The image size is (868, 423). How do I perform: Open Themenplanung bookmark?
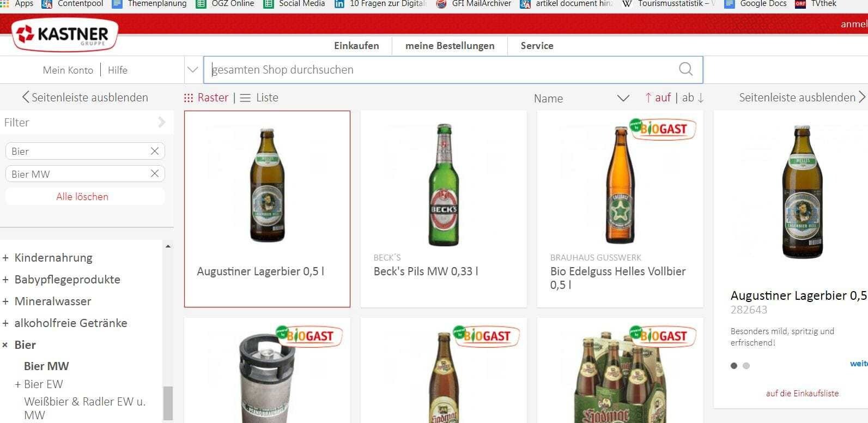click(x=149, y=3)
